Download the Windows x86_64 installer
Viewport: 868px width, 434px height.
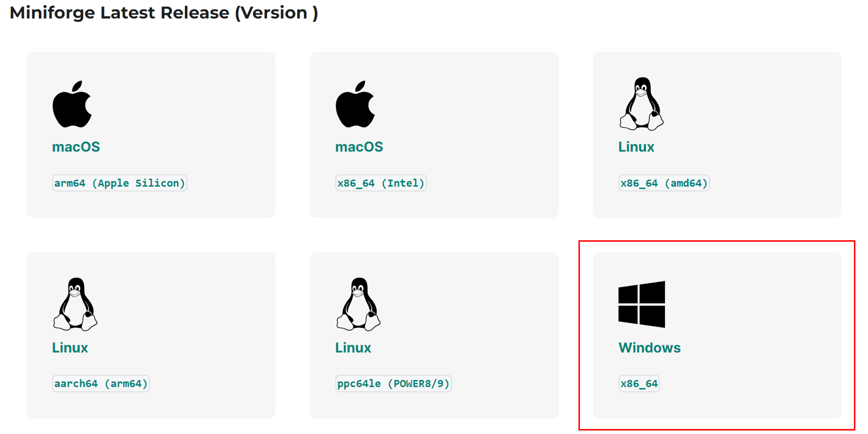[x=639, y=384]
